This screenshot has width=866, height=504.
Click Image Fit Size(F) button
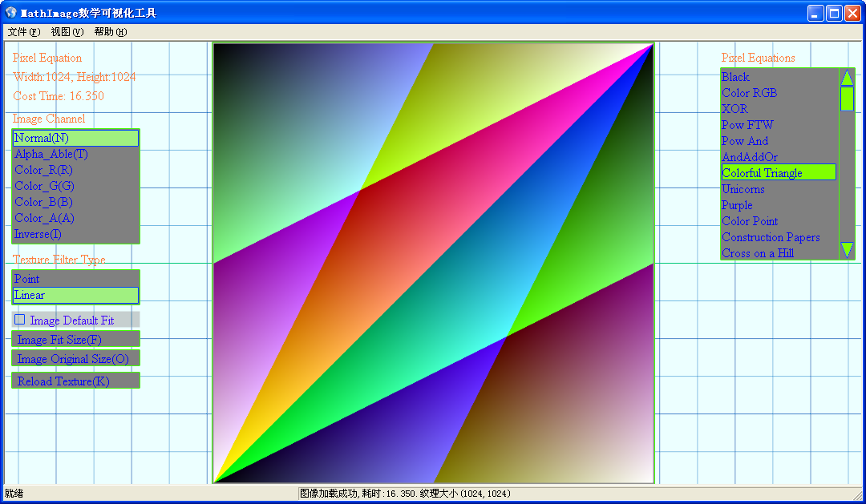pos(75,340)
